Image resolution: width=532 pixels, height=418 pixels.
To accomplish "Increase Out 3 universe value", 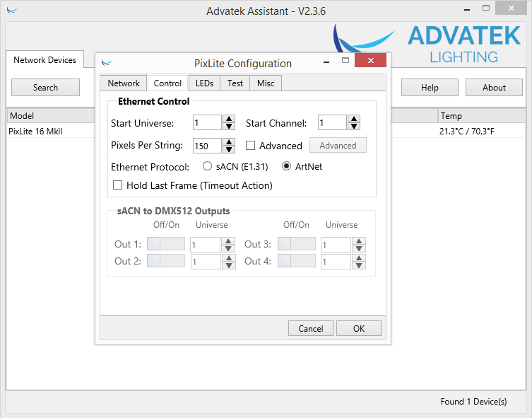I will (359, 241).
